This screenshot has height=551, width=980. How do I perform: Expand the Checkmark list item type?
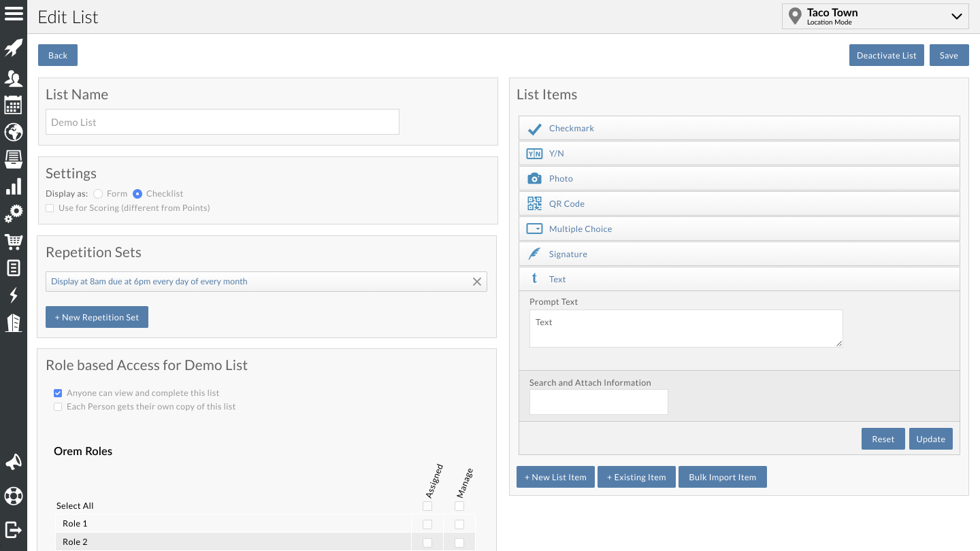(739, 128)
